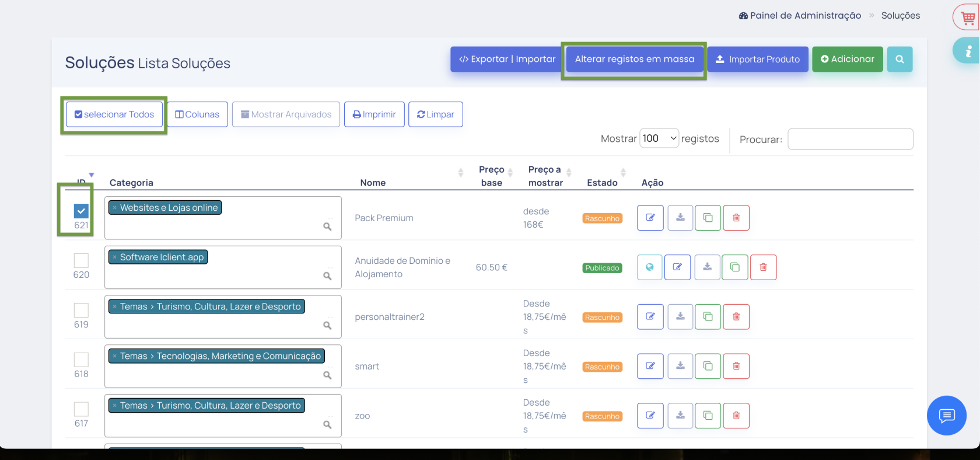Remove Websites e Lojas online tag
980x460 pixels.
tap(115, 208)
